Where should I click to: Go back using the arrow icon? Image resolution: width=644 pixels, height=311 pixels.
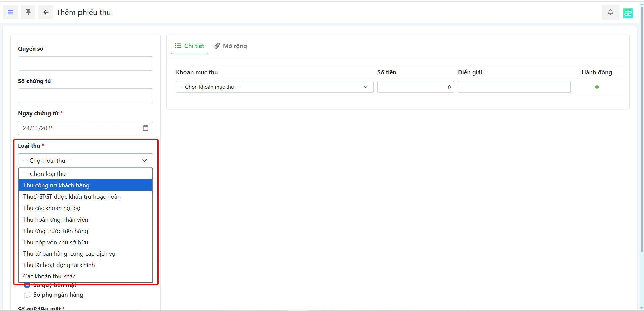46,12
